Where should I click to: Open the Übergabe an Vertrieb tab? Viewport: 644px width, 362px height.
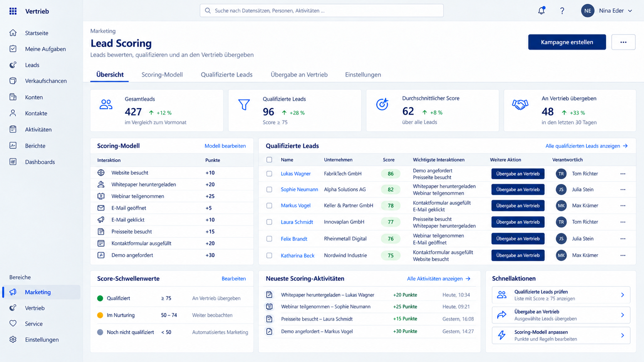click(x=299, y=75)
